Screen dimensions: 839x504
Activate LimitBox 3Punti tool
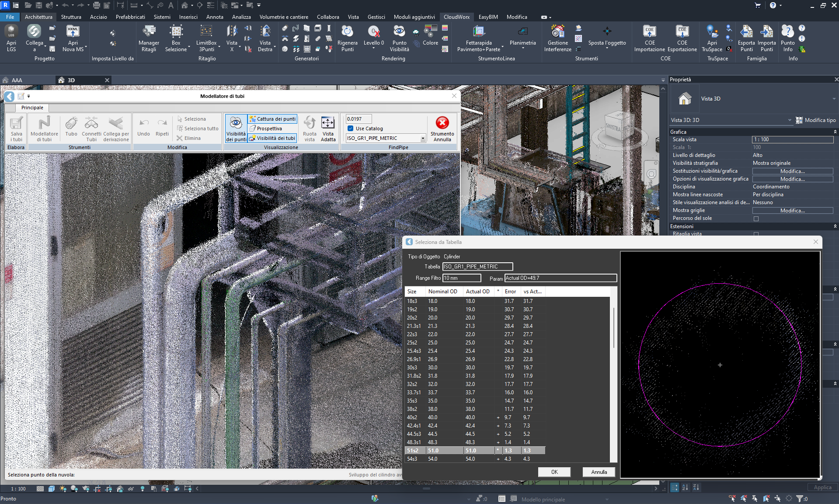point(206,38)
